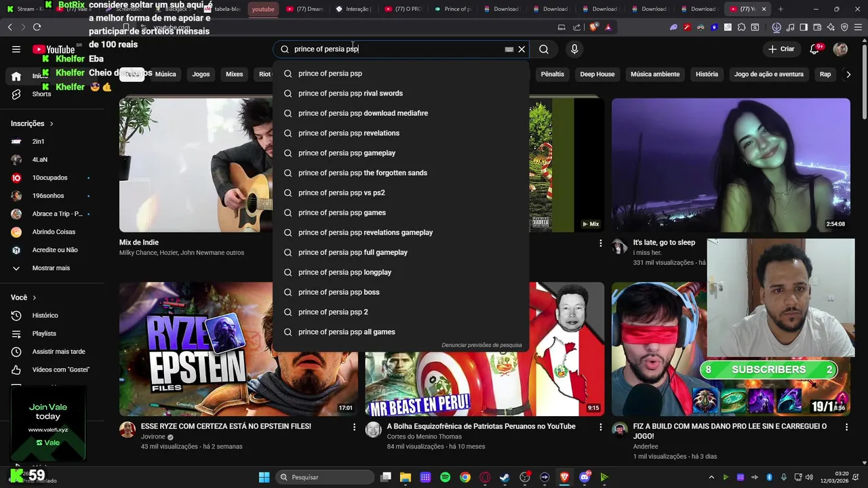Open the account avatar menu
The image size is (868, 488).
[840, 49]
